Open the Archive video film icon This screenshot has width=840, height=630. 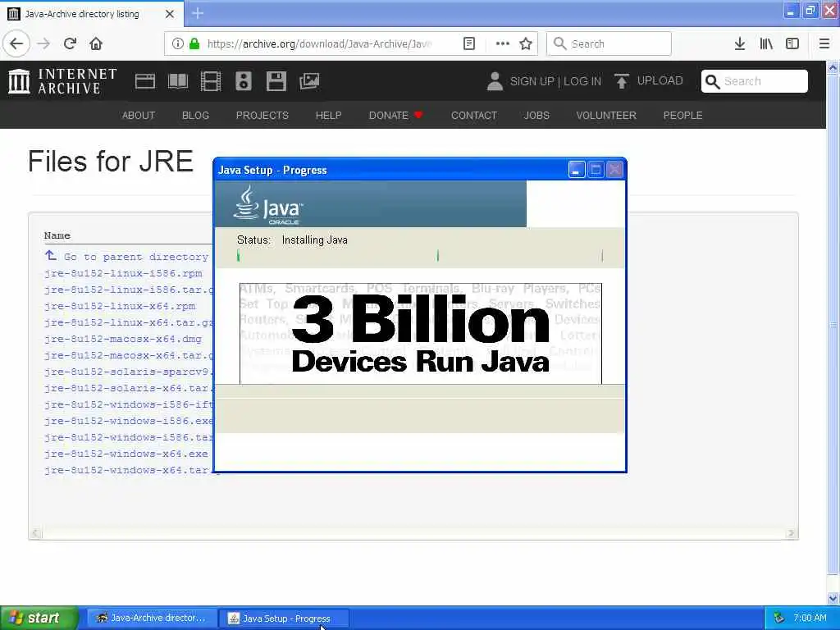pos(211,81)
